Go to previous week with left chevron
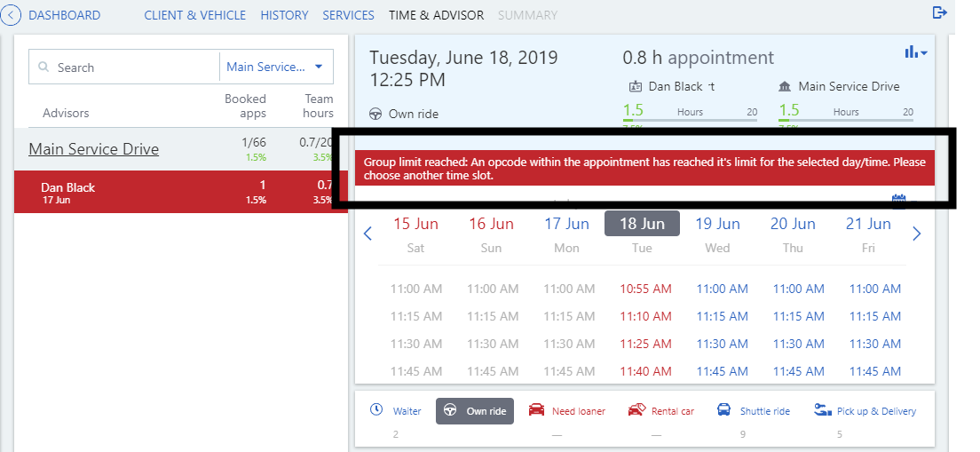This screenshot has width=980, height=452. pos(367,234)
